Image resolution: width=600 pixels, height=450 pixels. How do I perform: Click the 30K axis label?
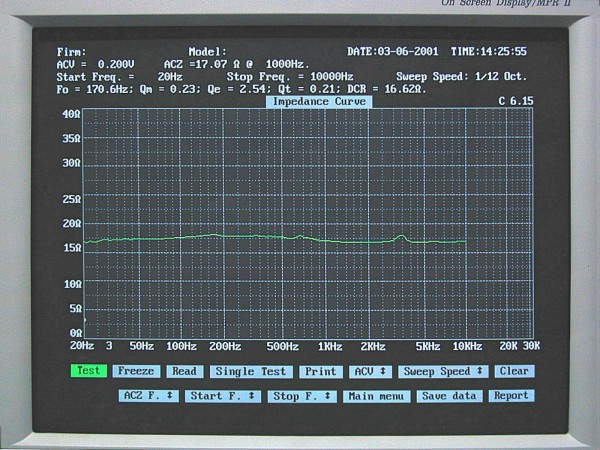(532, 346)
